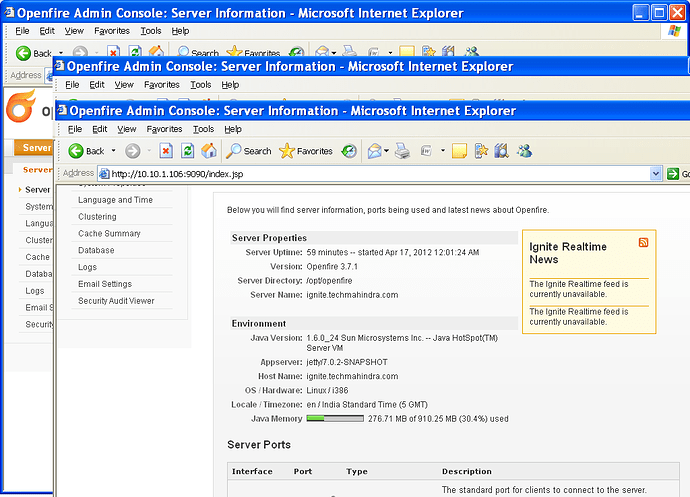The image size is (690, 497).
Task: Click the Linux / i386 hardware value
Action: point(327,390)
